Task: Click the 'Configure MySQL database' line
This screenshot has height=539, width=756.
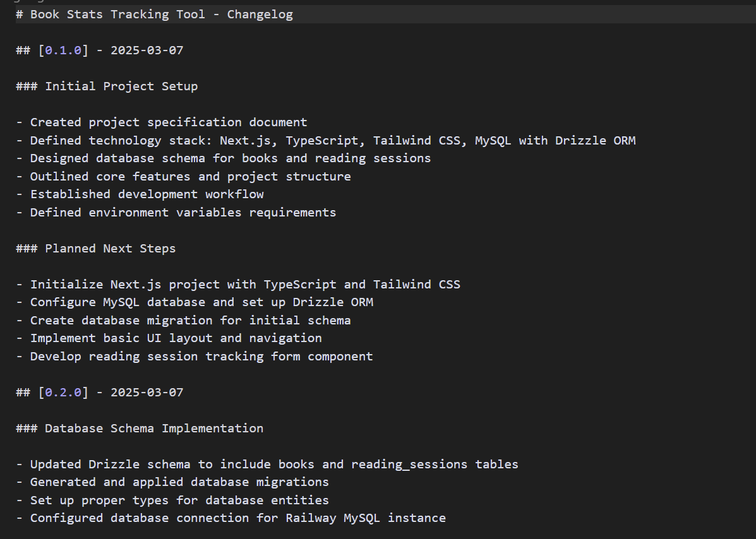Action: (x=201, y=302)
